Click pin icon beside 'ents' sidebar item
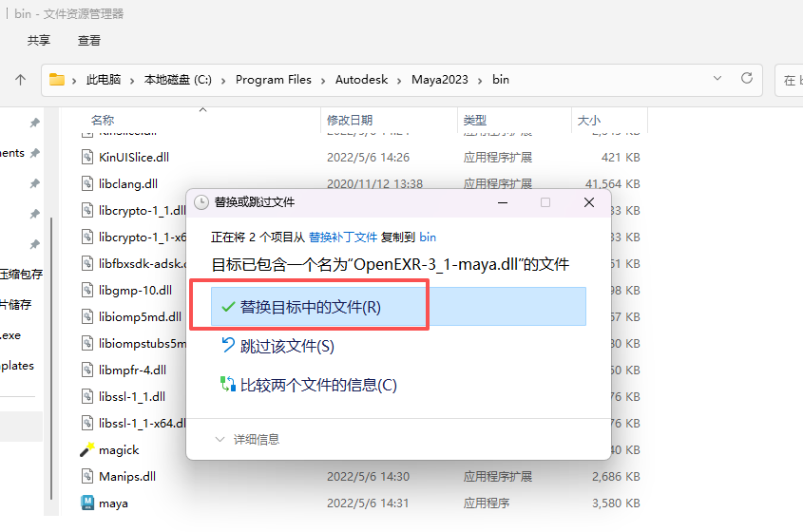 click(35, 153)
